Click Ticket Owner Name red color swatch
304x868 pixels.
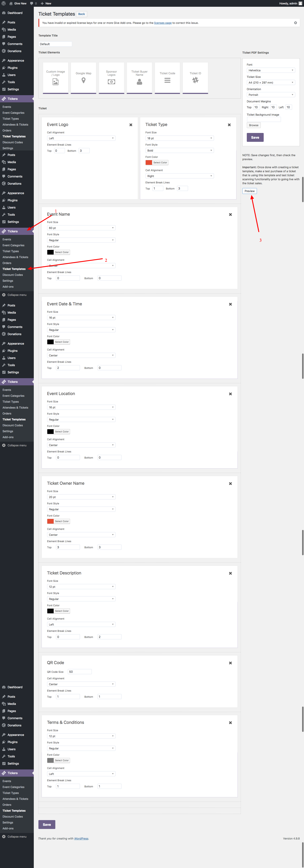(x=50, y=521)
